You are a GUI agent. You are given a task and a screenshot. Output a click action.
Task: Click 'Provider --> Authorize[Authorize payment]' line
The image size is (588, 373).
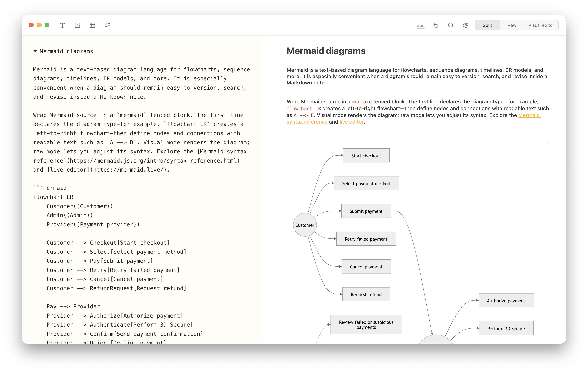(114, 315)
